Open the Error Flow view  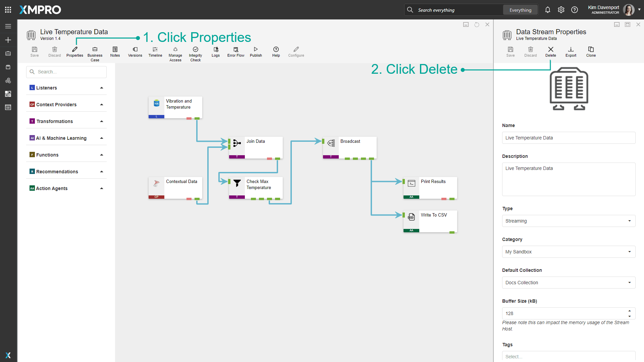pos(236,50)
